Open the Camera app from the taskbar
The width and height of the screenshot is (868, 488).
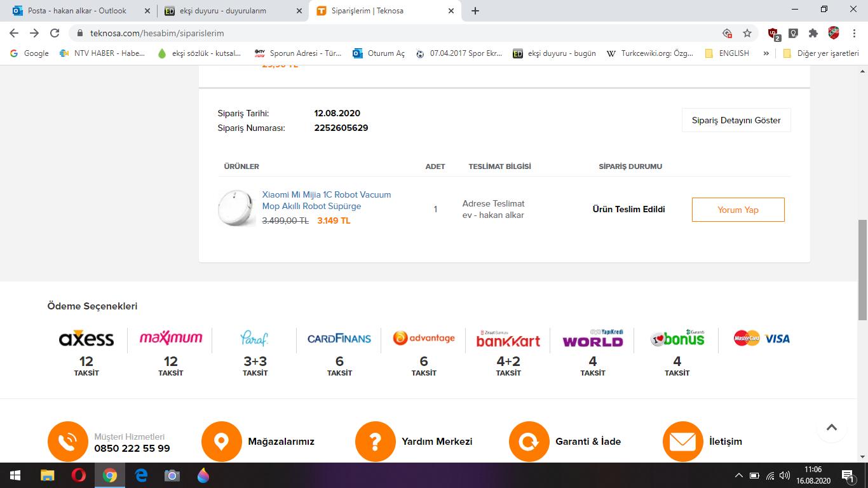[172, 475]
